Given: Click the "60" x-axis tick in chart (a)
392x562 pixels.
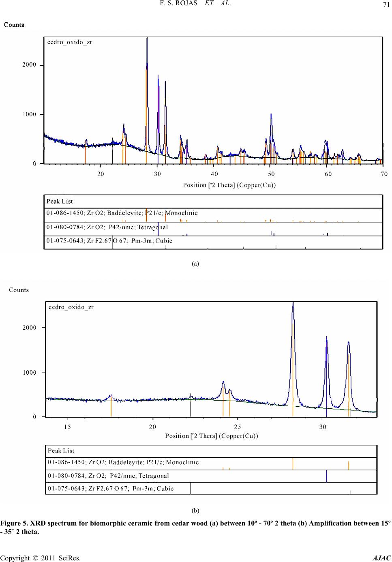Looking at the screenshot, I should click(328, 174).
